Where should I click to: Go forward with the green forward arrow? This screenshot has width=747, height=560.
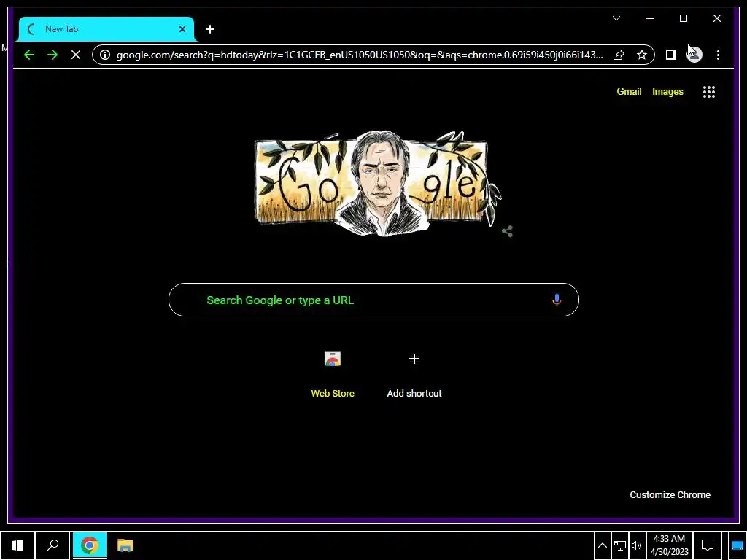pos(53,55)
